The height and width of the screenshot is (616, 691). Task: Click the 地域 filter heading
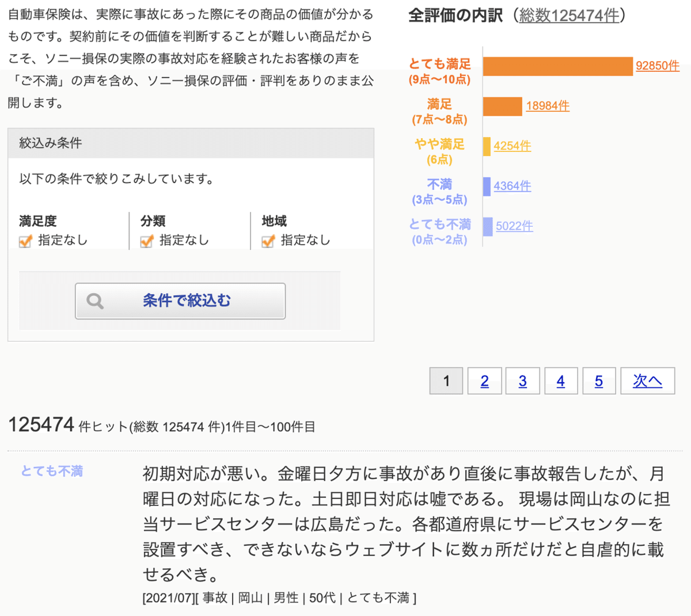(x=274, y=221)
